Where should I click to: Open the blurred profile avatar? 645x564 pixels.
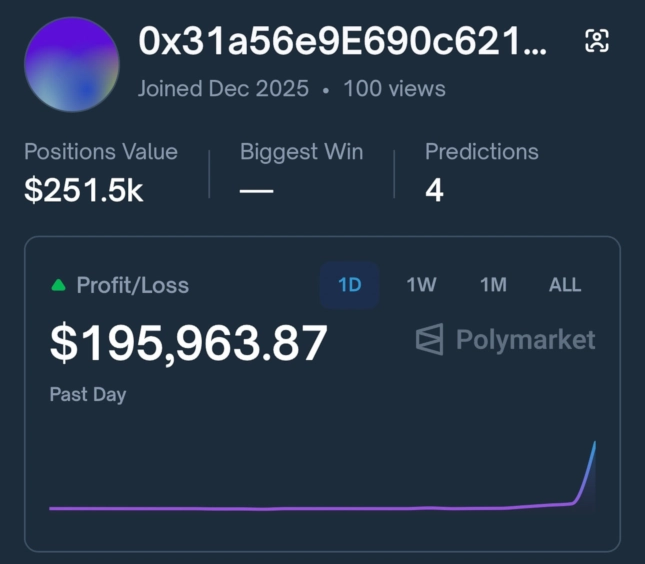click(x=72, y=64)
